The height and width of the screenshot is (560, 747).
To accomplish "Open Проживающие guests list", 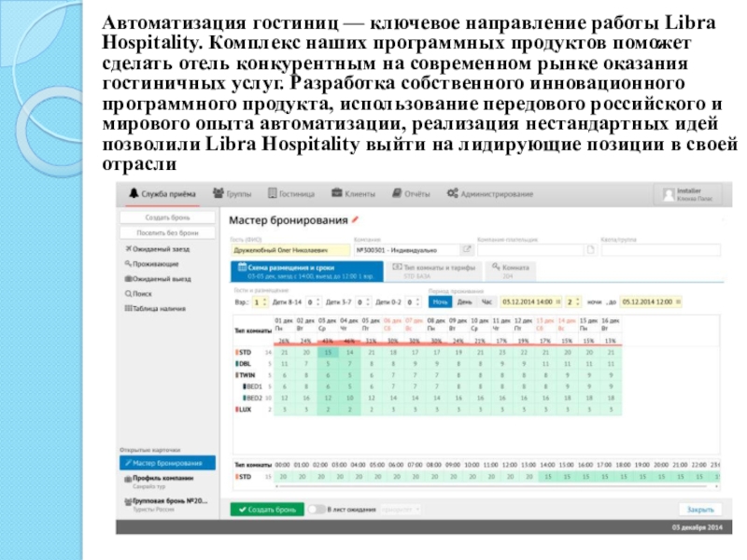I will (x=152, y=264).
